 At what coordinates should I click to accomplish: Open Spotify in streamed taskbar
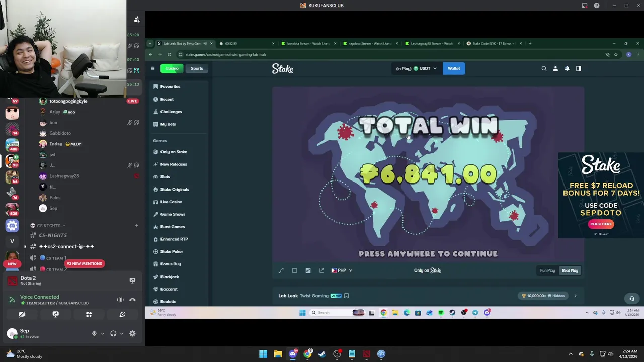(441, 313)
